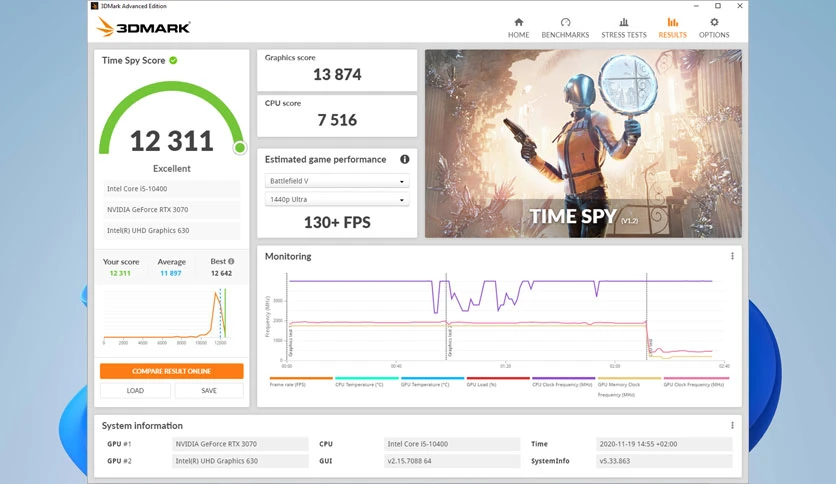Toggle the CPU Clock Frequency legend item

coord(564,382)
